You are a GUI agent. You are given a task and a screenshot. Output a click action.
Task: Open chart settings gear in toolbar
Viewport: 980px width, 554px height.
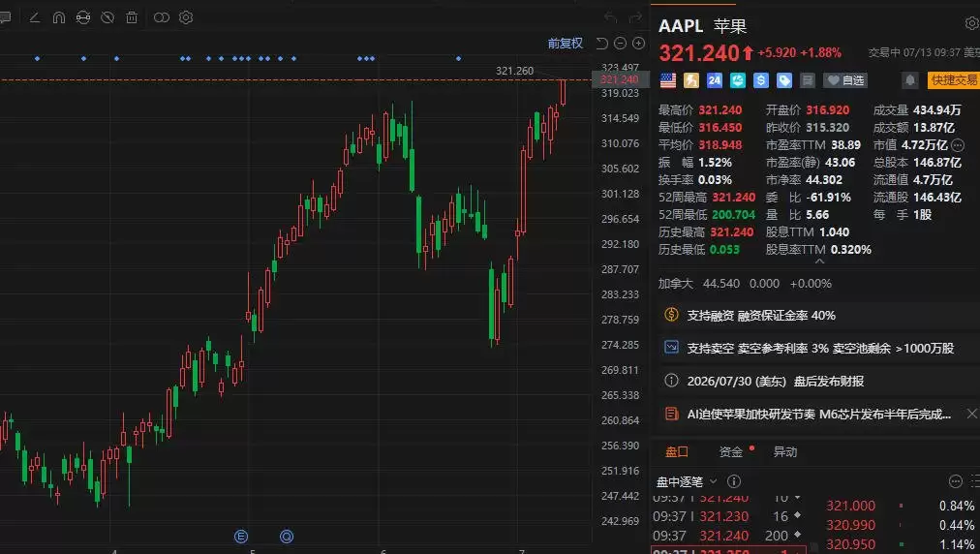pos(186,17)
